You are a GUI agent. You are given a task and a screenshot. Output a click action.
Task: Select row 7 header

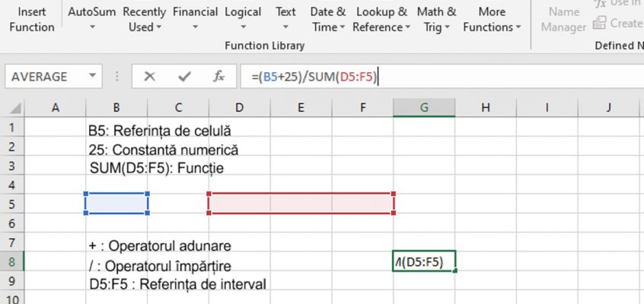click(12, 242)
